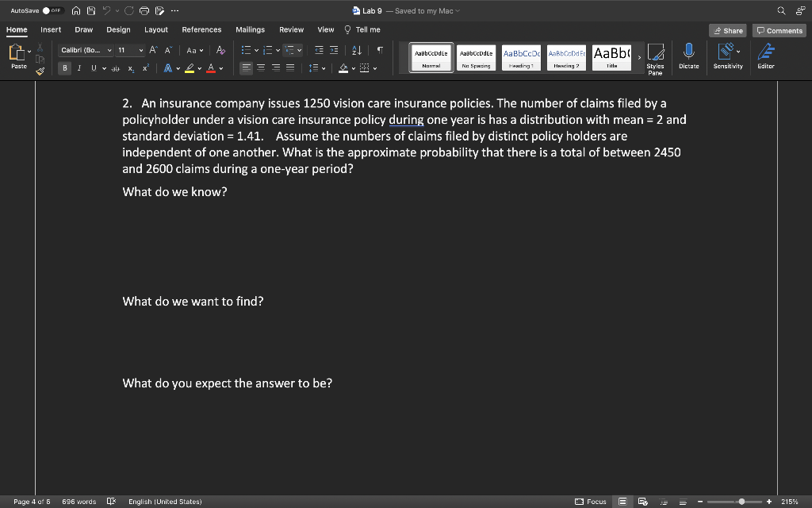Click English (United States) language
The image size is (812, 508).
(165, 502)
